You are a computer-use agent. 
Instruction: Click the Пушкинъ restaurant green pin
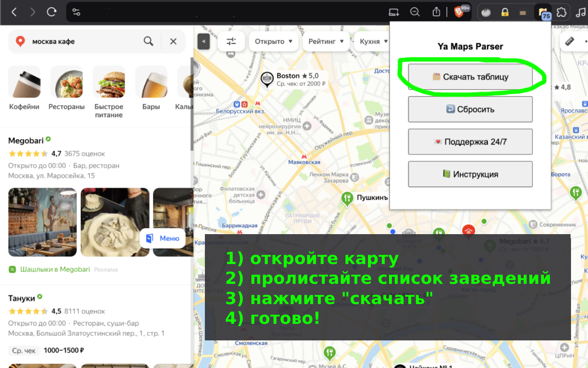pyautogui.click(x=346, y=198)
